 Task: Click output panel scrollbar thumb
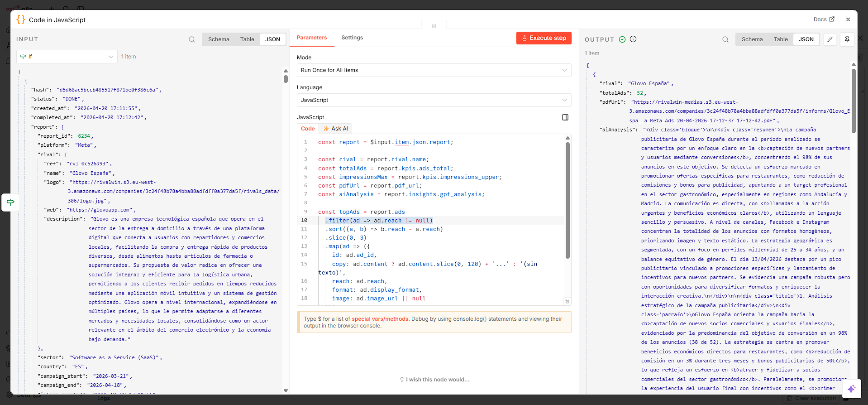pyautogui.click(x=854, y=101)
